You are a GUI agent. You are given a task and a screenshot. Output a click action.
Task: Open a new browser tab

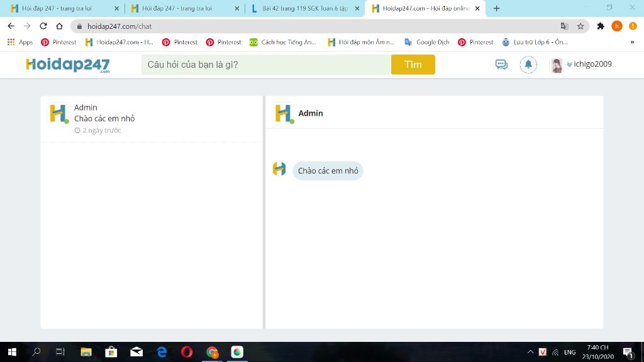[x=497, y=8]
